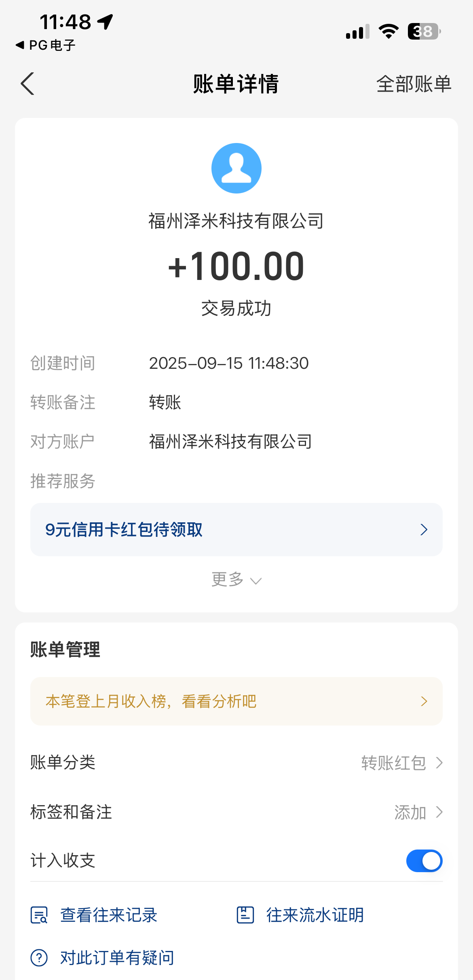Open 全部账单 in the top bar
Viewport: 473px width, 980px height.
(414, 84)
